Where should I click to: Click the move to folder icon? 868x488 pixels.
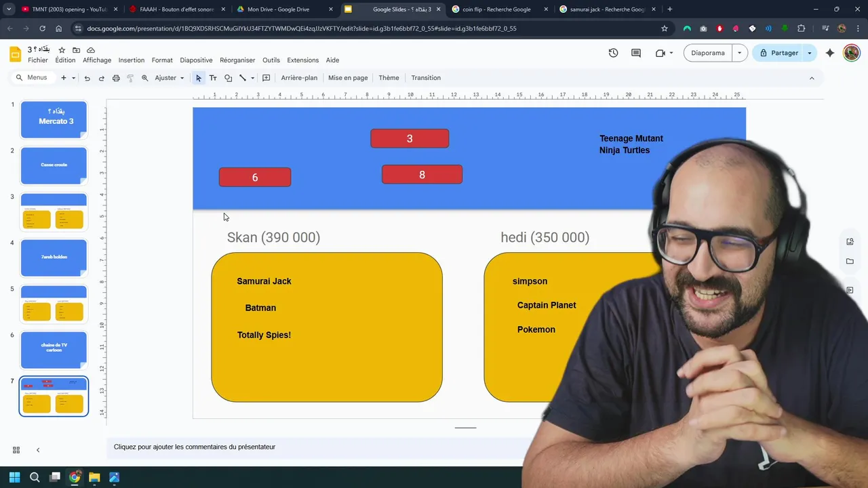76,50
